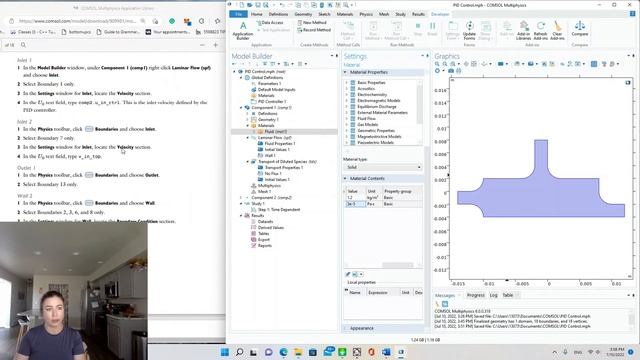Open File Explorer from the taskbar
Image resolution: width=640 pixels, height=360 pixels.
(298, 352)
